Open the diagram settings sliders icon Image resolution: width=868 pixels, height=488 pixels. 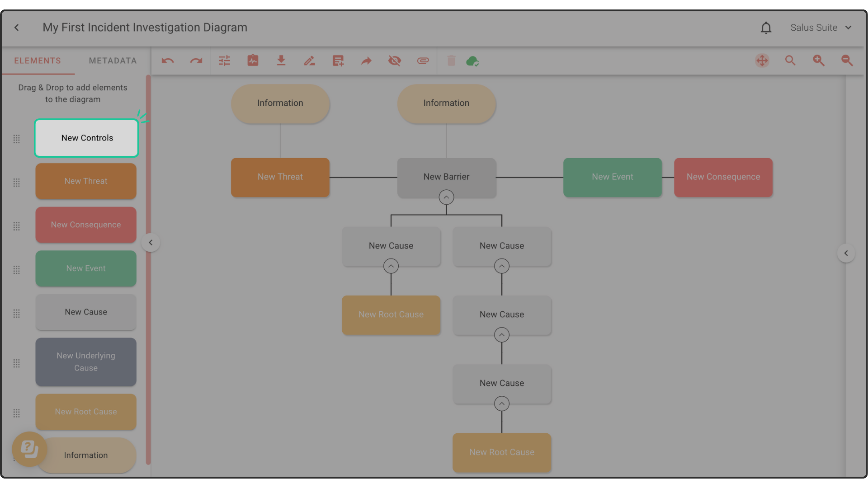click(225, 61)
